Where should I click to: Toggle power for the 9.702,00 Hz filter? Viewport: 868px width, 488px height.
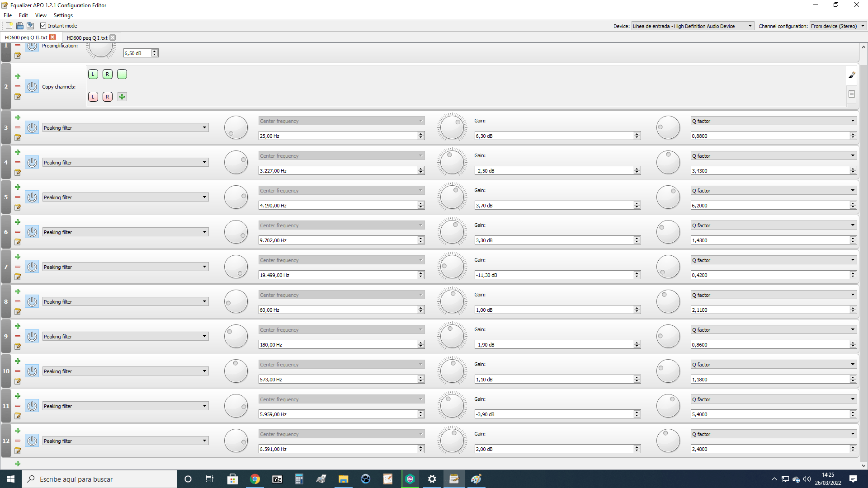(x=32, y=232)
